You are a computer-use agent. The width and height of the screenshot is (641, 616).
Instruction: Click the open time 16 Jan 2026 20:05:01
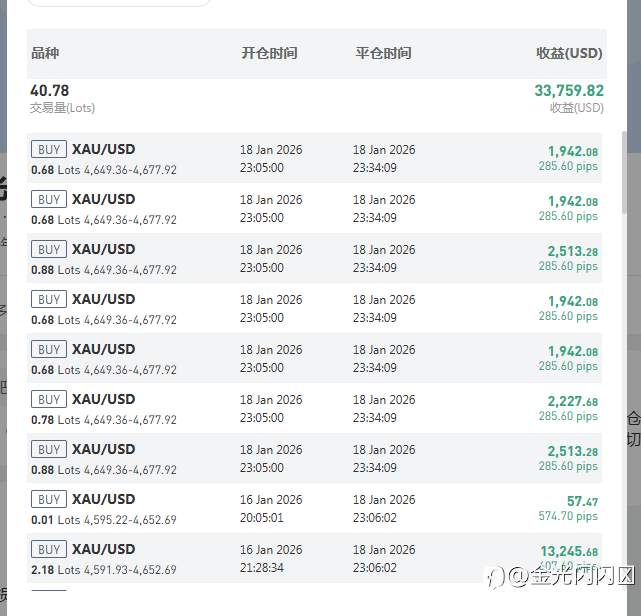270,508
